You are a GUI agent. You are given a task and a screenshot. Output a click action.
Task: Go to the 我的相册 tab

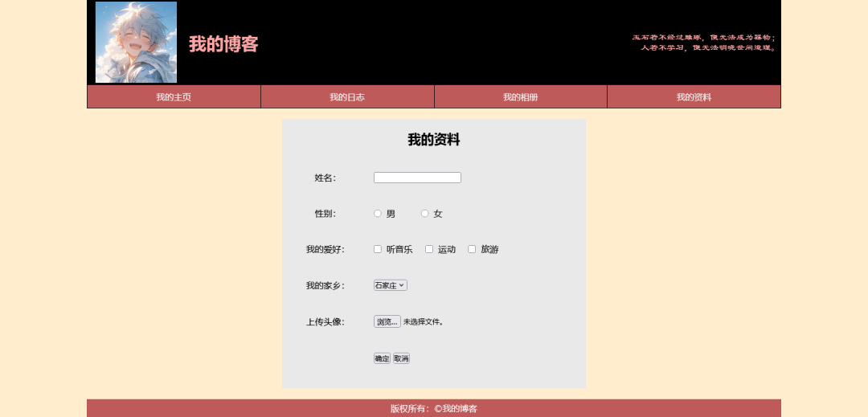[x=520, y=97]
